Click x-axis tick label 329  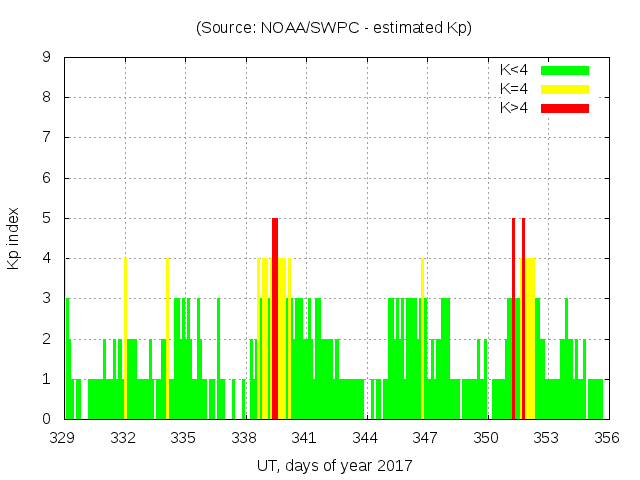[63, 438]
